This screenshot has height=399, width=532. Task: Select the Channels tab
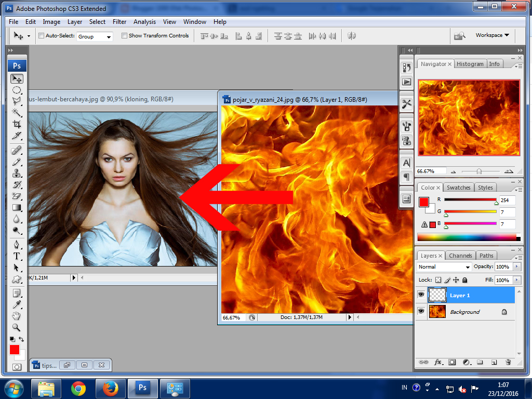tap(460, 255)
